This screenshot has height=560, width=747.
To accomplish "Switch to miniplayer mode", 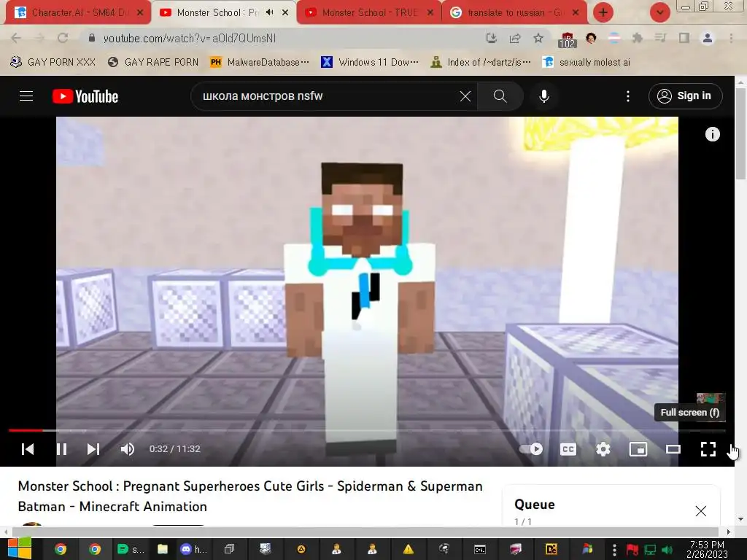I will tap(638, 449).
